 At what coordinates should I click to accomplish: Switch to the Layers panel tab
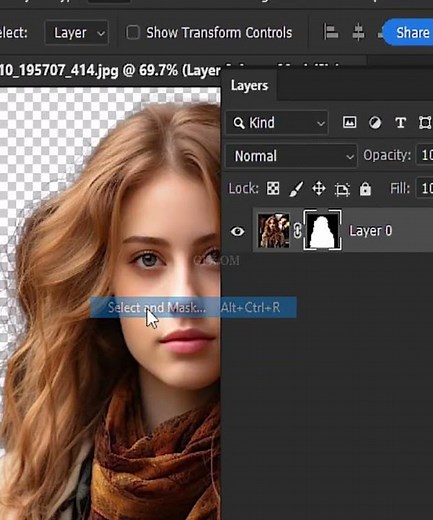249,86
